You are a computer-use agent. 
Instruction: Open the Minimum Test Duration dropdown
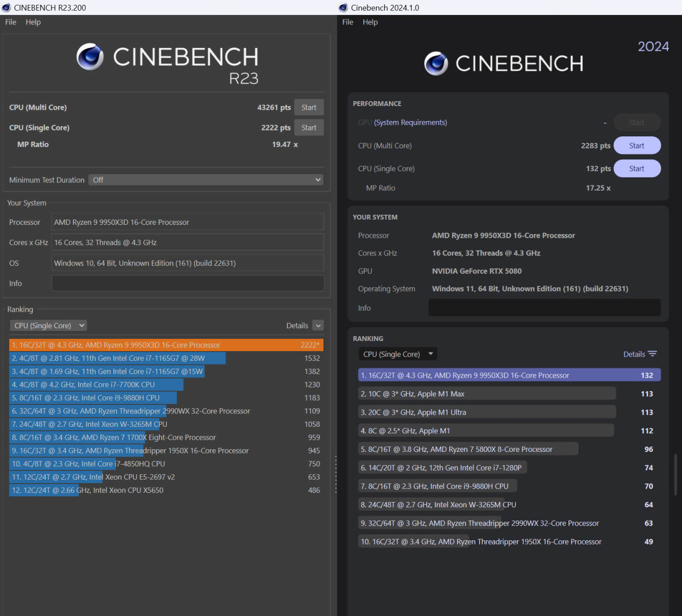[x=206, y=180]
